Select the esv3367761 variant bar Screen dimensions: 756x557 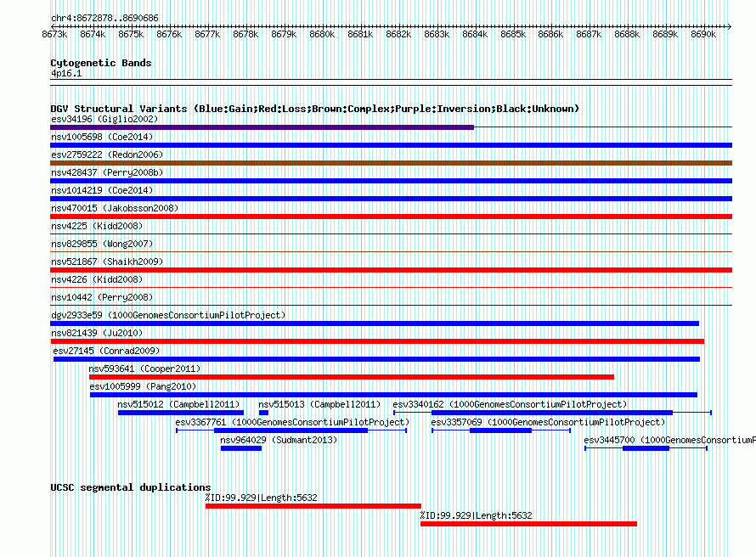pyautogui.click(x=291, y=430)
